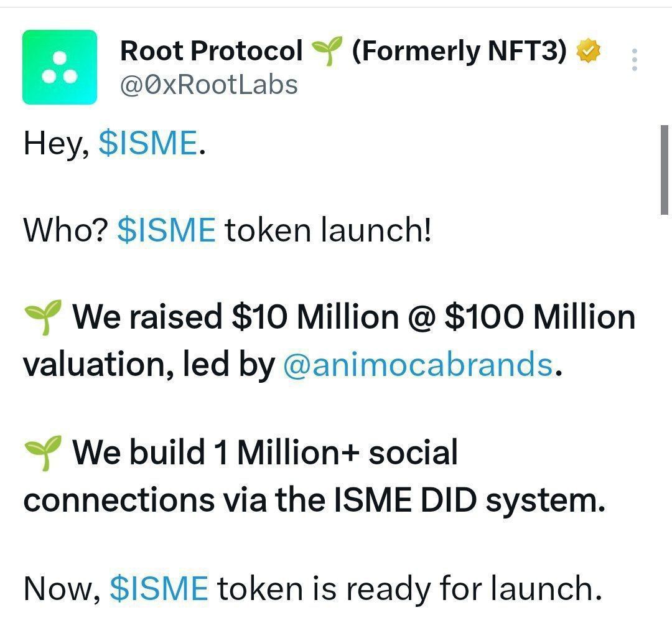Click the "valuation, led by" text

click(148, 365)
